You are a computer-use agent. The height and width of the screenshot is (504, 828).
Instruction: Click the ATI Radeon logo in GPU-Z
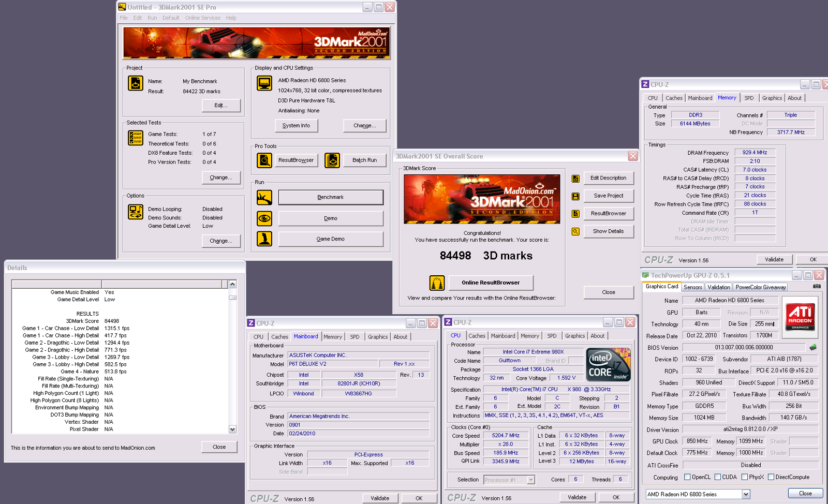(800, 317)
